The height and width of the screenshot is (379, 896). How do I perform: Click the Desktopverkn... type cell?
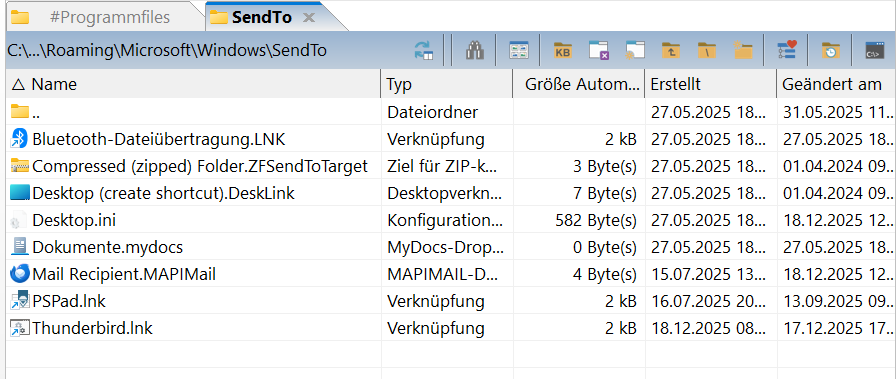click(x=445, y=193)
